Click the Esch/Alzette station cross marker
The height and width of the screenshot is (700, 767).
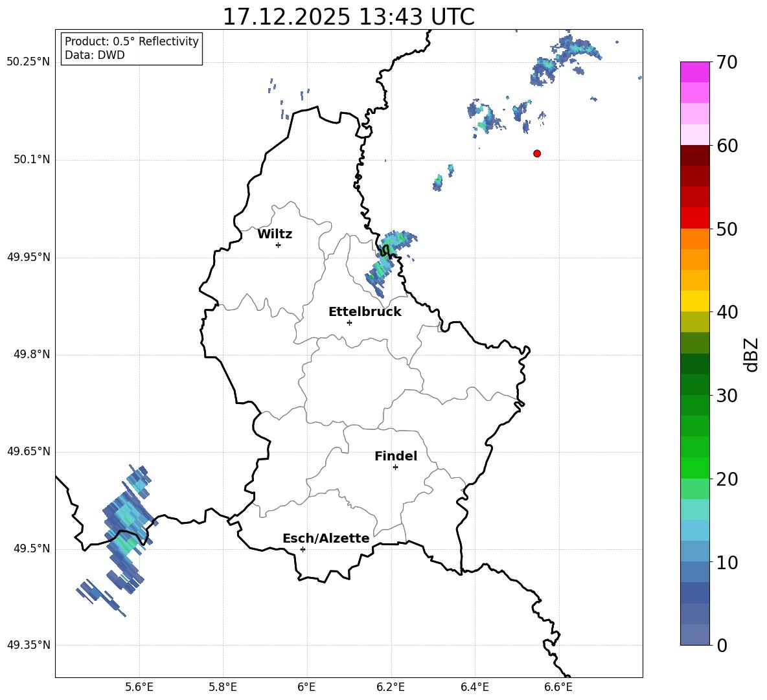[303, 549]
